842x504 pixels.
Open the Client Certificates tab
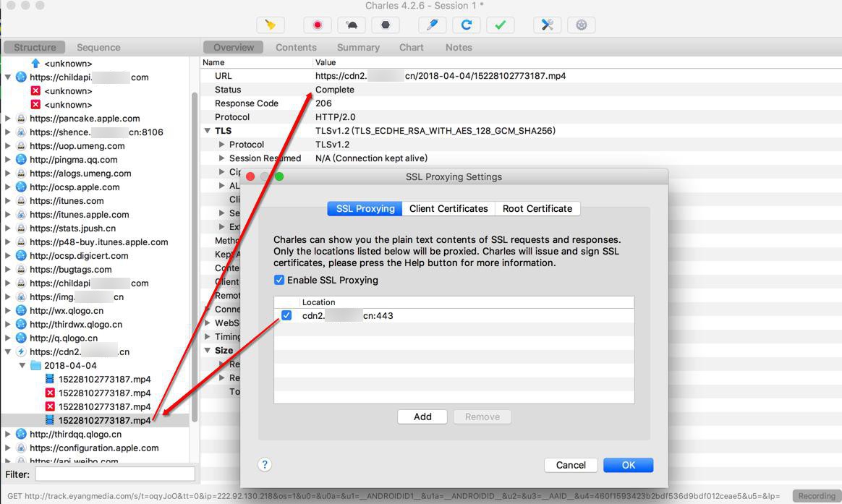[448, 209]
